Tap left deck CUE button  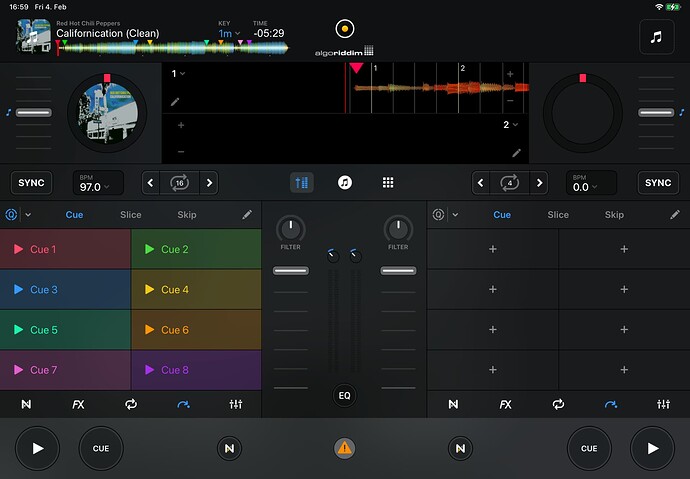tap(101, 448)
